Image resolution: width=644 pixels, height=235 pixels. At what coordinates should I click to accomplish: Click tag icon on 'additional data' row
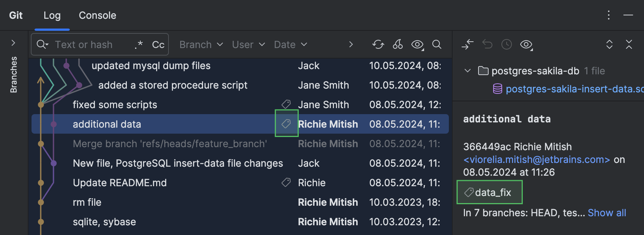(x=286, y=124)
